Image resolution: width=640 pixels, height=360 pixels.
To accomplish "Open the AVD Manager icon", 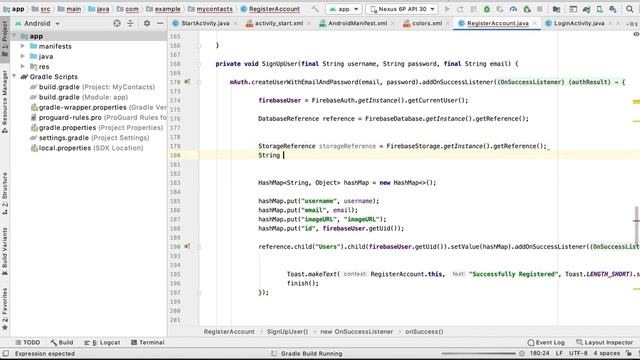I will point(600,9).
